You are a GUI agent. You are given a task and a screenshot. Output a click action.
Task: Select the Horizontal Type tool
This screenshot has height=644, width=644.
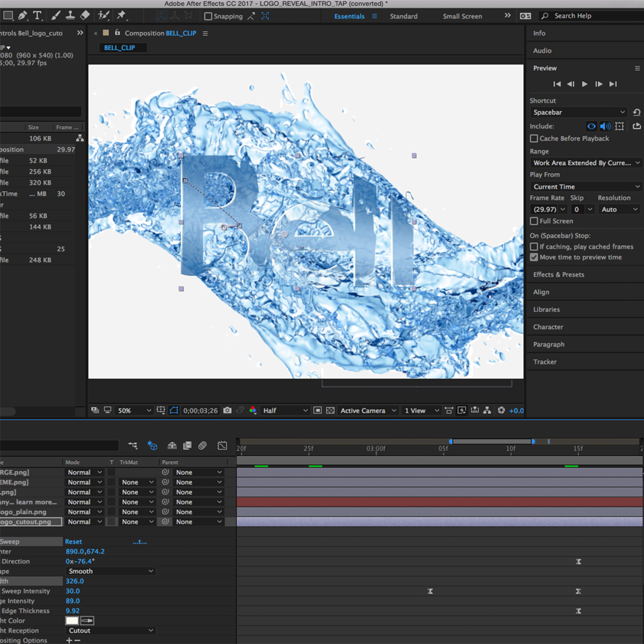pos(38,16)
